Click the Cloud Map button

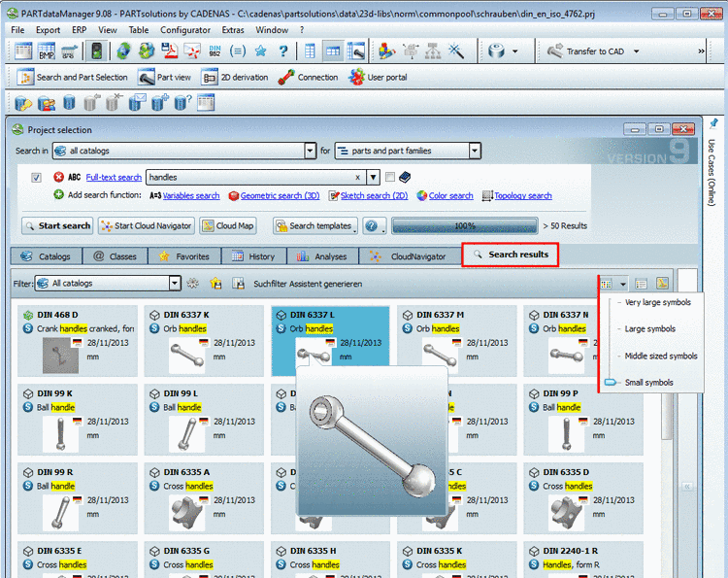pyautogui.click(x=228, y=225)
